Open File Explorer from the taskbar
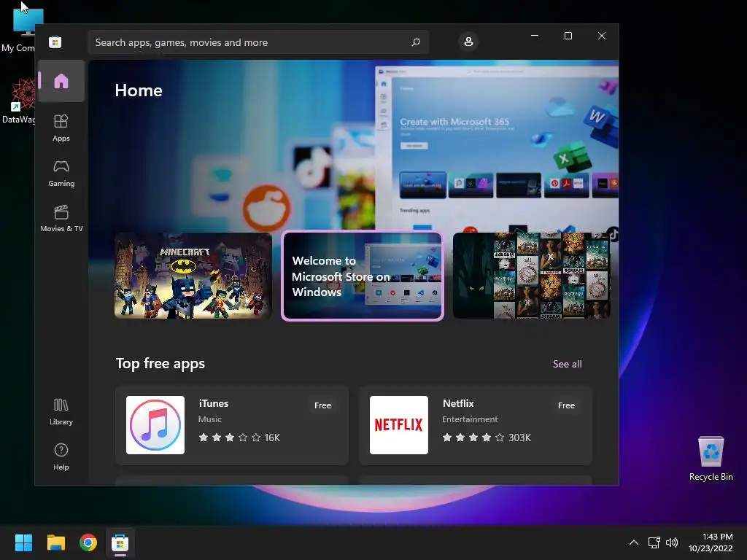The width and height of the screenshot is (747, 560). [55, 542]
